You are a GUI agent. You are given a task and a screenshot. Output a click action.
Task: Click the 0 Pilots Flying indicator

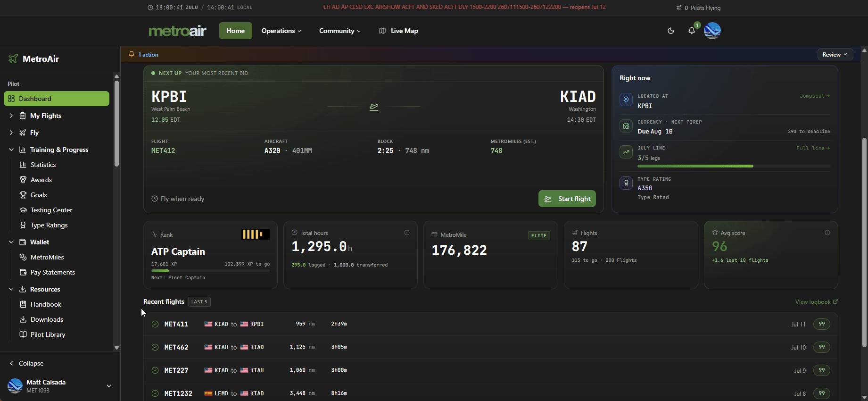pos(698,8)
